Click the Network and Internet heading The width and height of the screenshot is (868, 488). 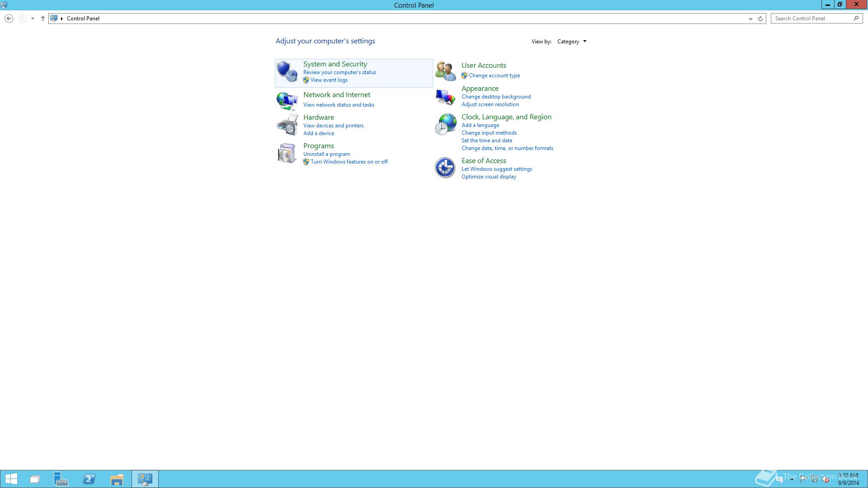point(337,95)
